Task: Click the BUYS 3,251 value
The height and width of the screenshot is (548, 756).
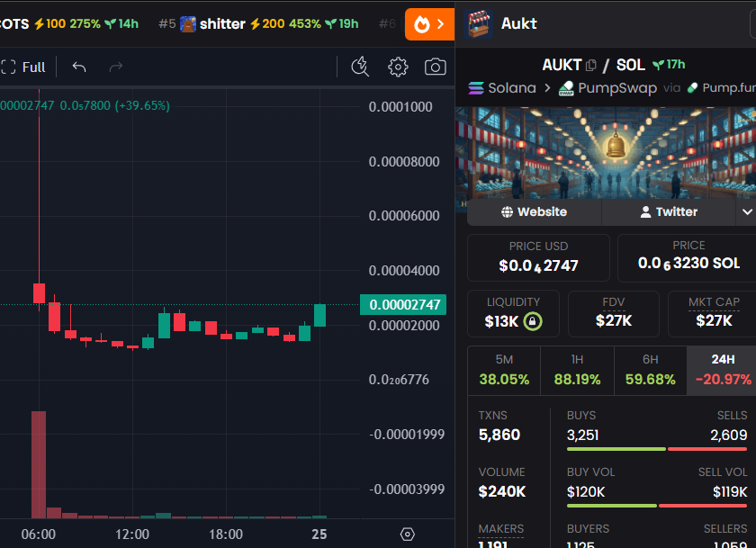Action: [x=582, y=436]
